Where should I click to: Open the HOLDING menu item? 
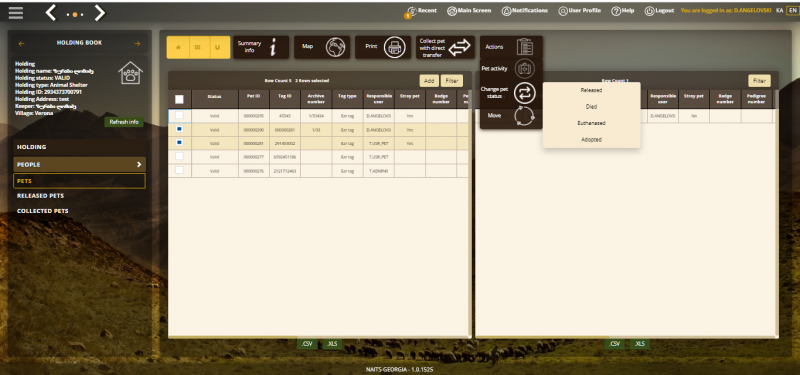(x=79, y=147)
